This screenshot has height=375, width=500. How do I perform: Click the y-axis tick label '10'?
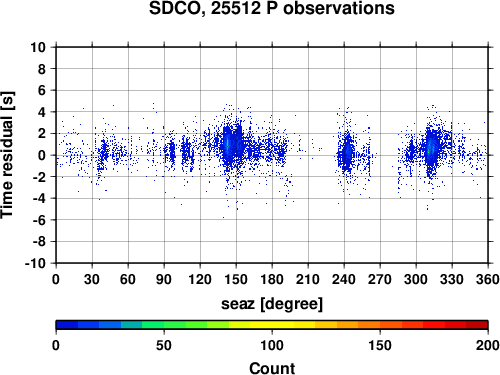(x=38, y=47)
